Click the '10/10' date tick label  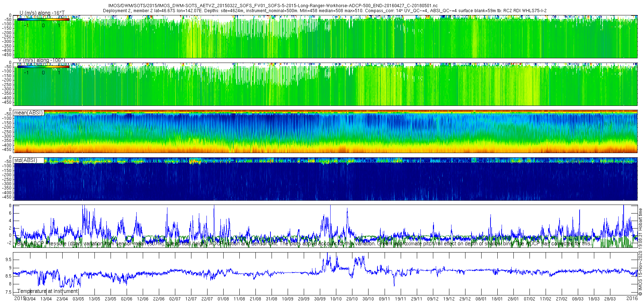(336, 299)
